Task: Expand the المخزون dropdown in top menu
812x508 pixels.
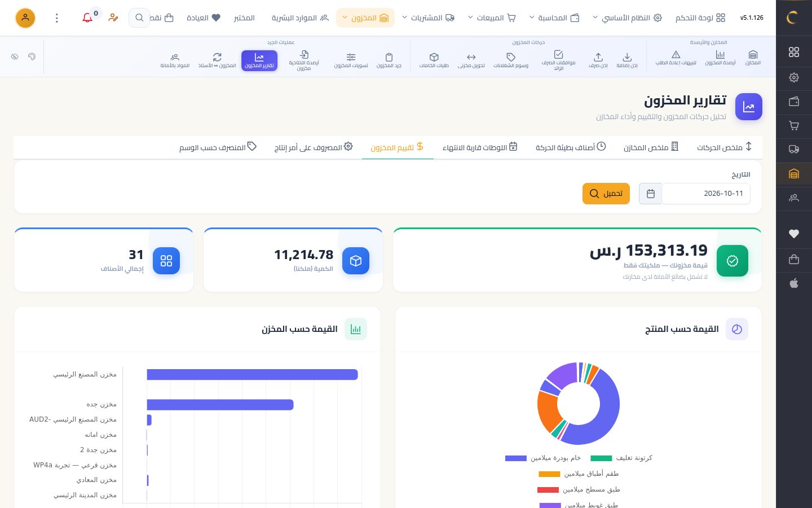Action: [x=365, y=18]
